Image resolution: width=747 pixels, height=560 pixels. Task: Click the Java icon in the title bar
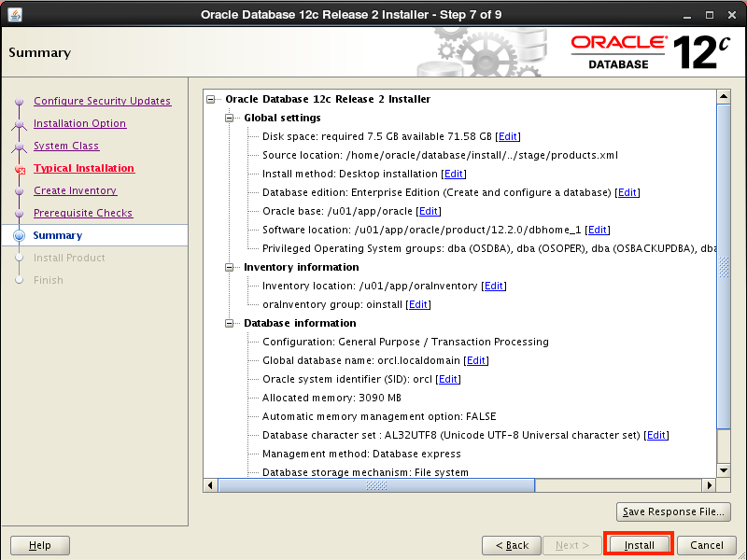click(x=15, y=15)
